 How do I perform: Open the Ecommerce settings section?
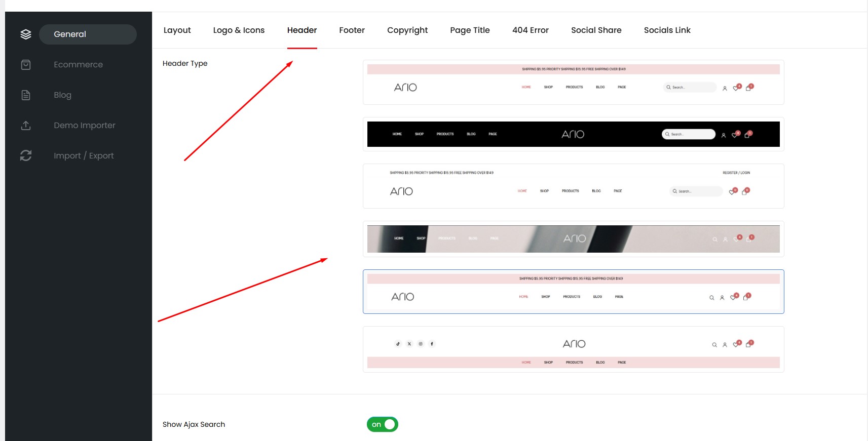click(78, 65)
